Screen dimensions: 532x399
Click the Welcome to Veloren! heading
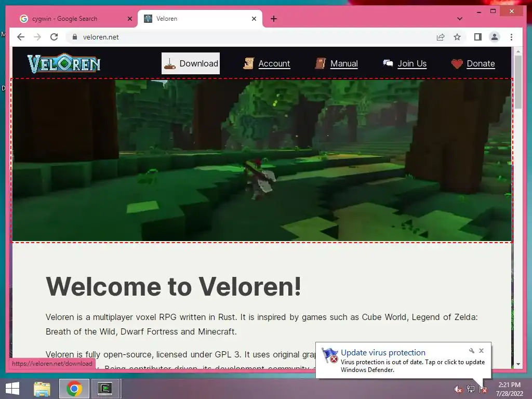pos(174,287)
